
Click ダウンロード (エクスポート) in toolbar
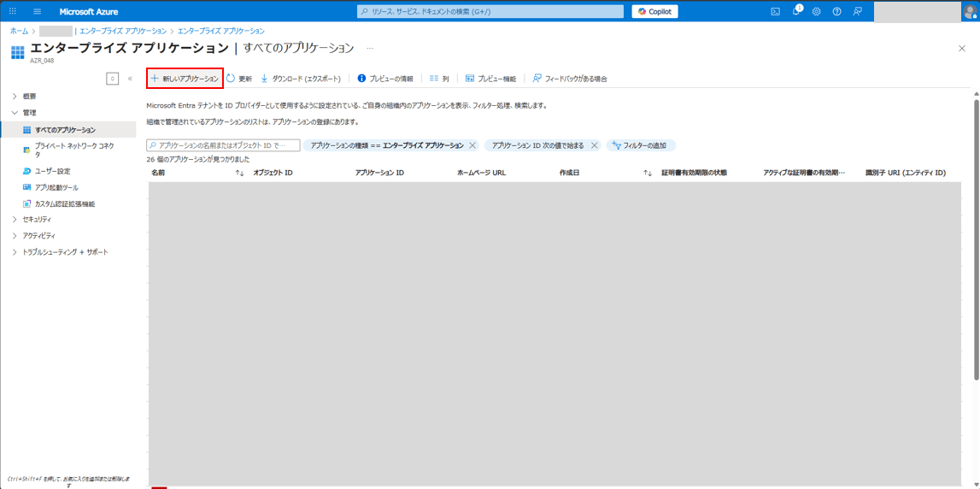tap(301, 79)
